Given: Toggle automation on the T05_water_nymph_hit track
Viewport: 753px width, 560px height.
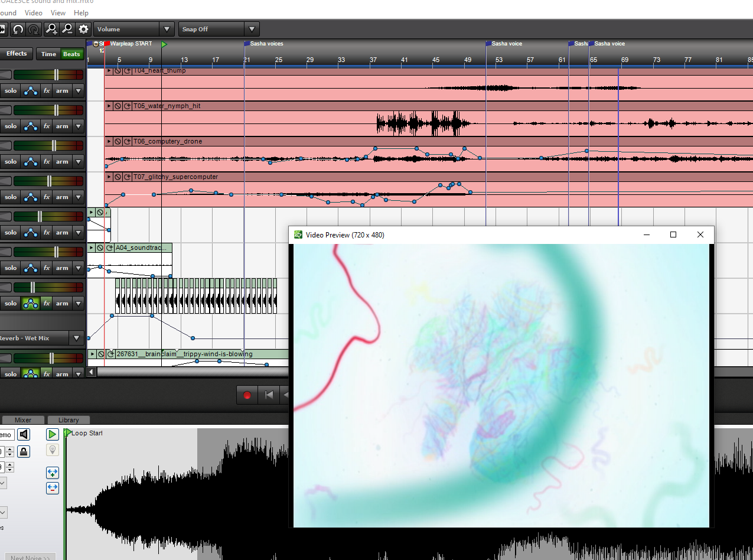Looking at the screenshot, I should [30, 126].
